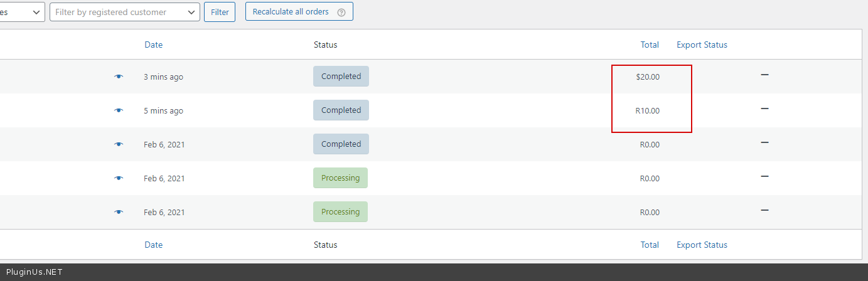The width and height of the screenshot is (868, 281).
Task: Click Export Status link in table footer
Action: 702,245
